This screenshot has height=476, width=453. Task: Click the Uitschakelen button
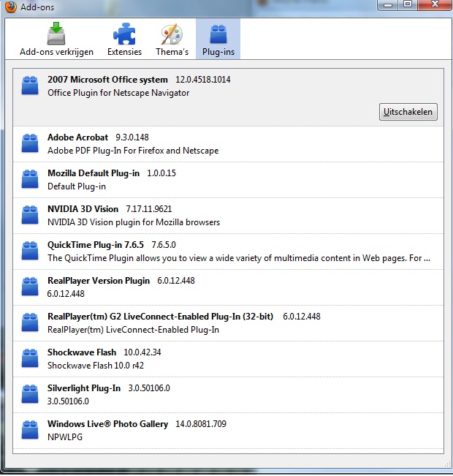(408, 112)
